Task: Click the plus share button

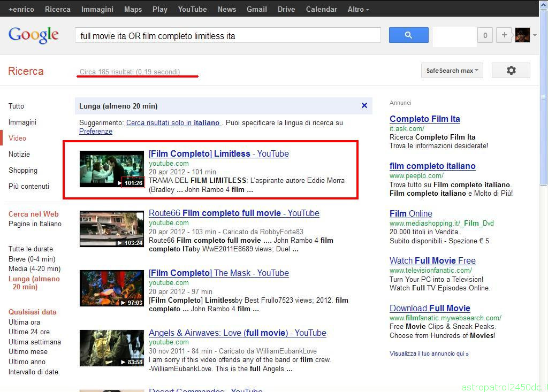Action: click(504, 35)
